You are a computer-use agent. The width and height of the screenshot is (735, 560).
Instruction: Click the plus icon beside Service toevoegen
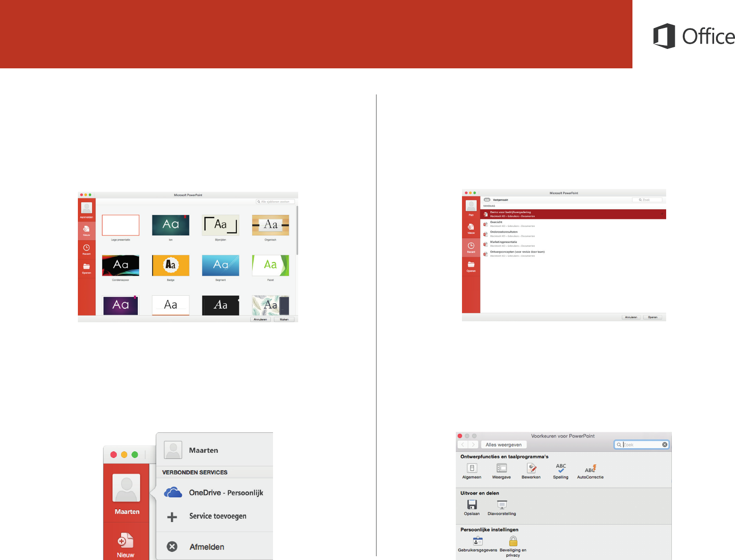click(x=172, y=517)
